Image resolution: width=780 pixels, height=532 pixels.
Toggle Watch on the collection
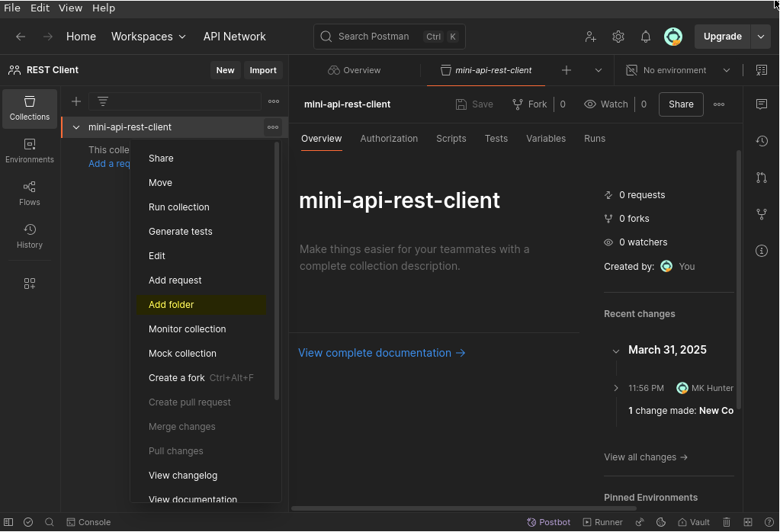(x=606, y=104)
